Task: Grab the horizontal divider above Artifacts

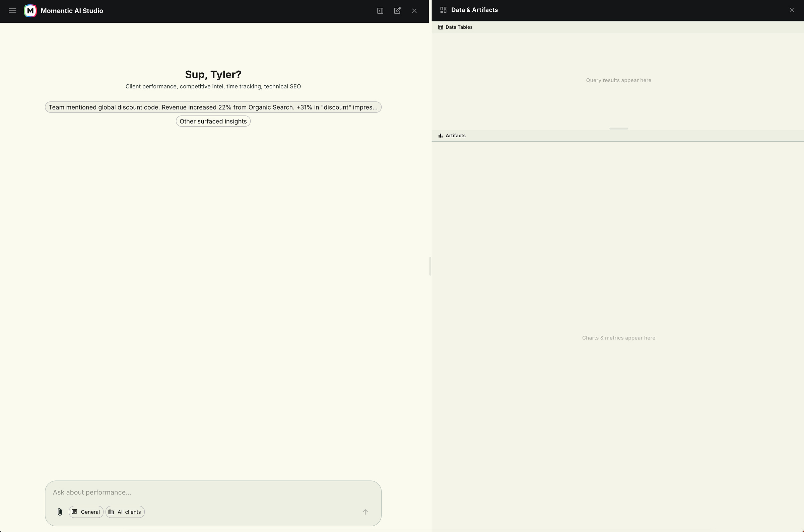Action: [x=618, y=129]
